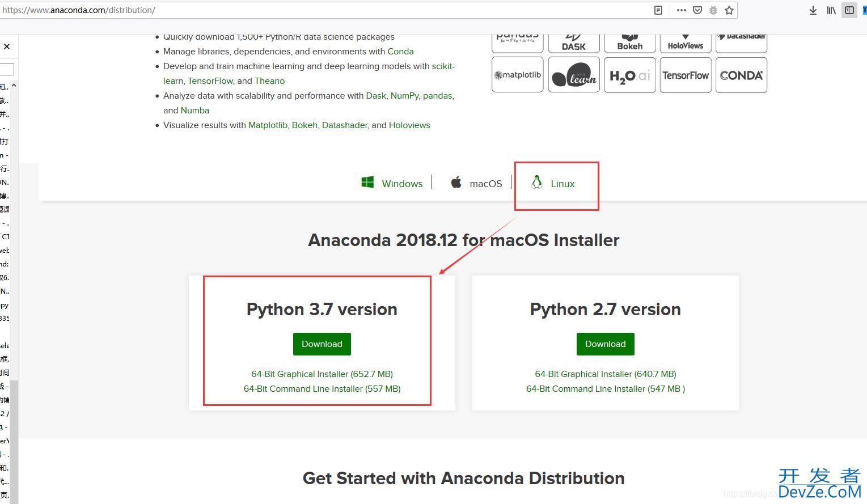Click the Bokeh logo tile
Image resolution: width=867 pixels, height=504 pixels.
tap(630, 43)
